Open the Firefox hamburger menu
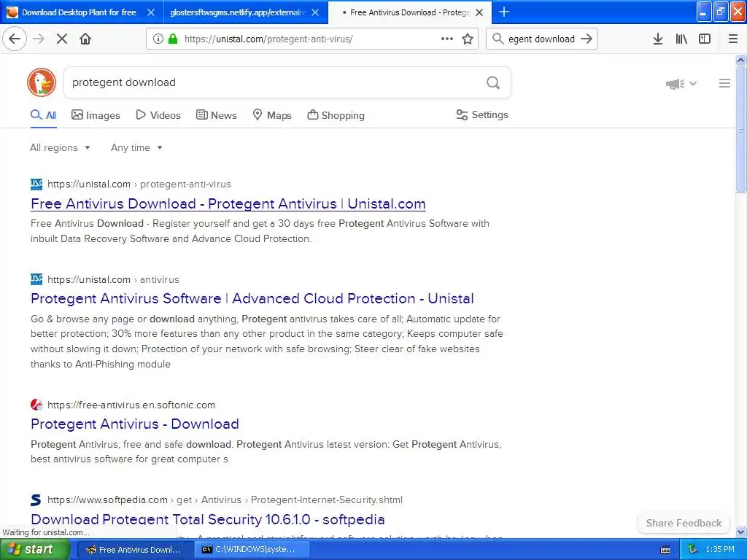 733,39
